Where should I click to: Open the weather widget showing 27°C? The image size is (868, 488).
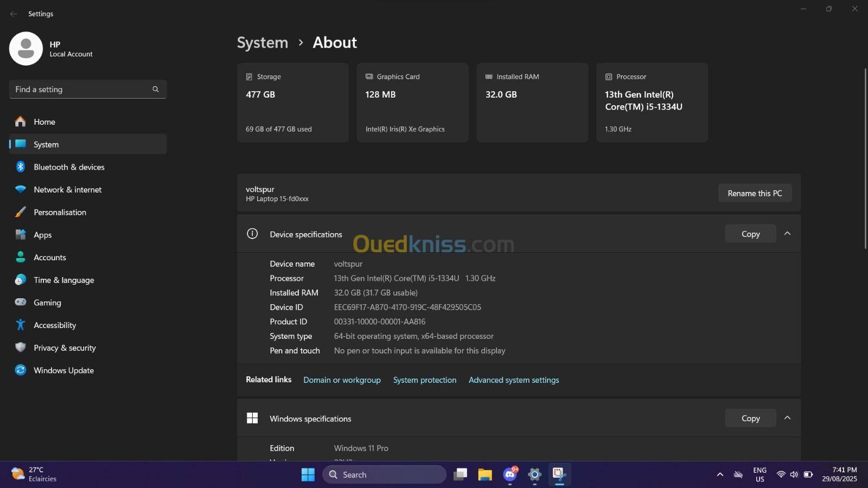pyautogui.click(x=34, y=474)
